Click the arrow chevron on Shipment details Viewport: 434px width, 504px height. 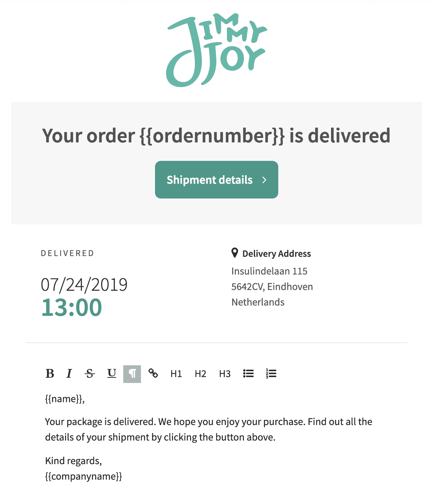pos(264,180)
